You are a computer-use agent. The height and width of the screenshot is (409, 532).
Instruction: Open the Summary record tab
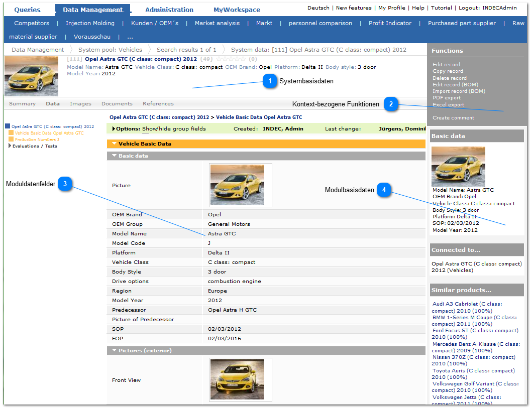[23, 104]
